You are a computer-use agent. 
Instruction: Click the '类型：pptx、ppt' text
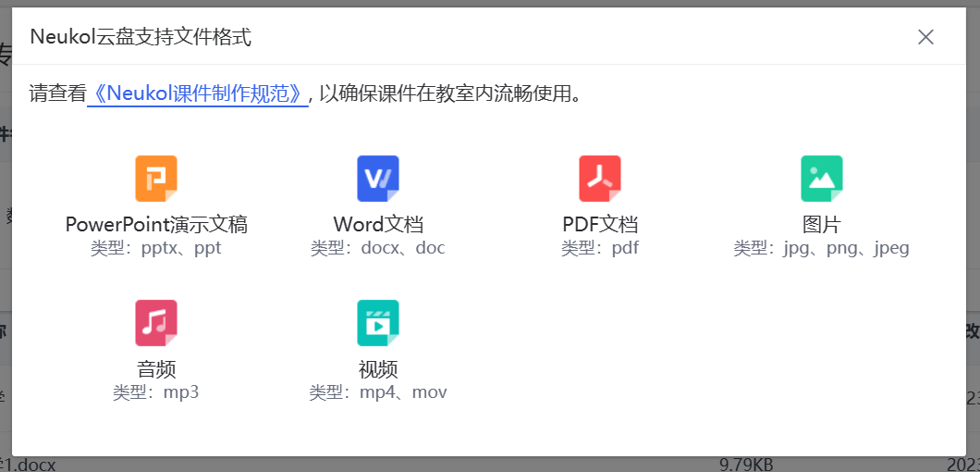[x=156, y=249]
